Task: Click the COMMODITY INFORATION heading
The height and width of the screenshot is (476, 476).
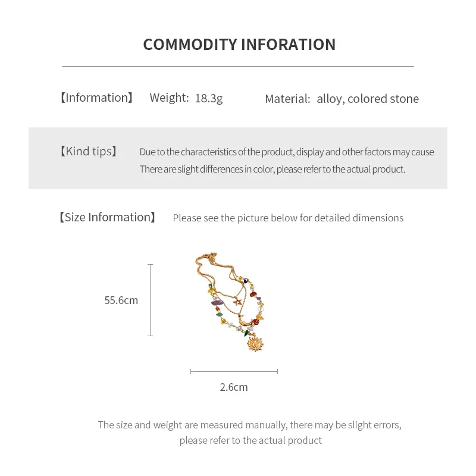Action: click(239, 44)
